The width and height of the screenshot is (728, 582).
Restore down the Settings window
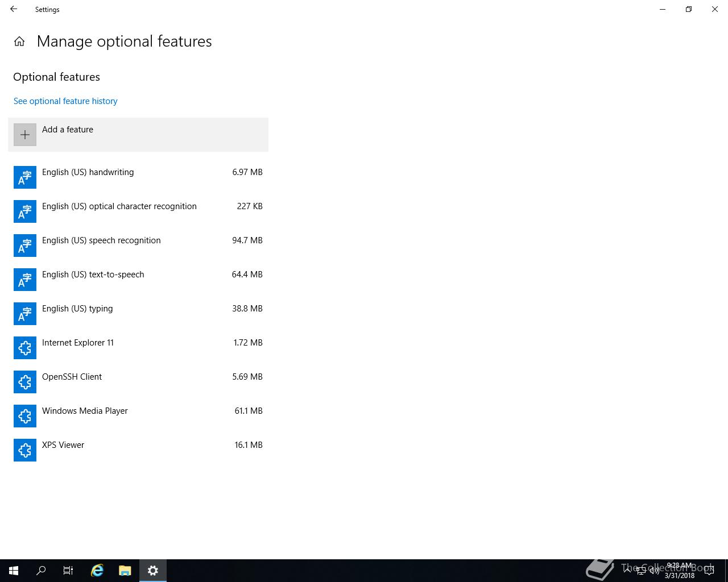(689, 9)
